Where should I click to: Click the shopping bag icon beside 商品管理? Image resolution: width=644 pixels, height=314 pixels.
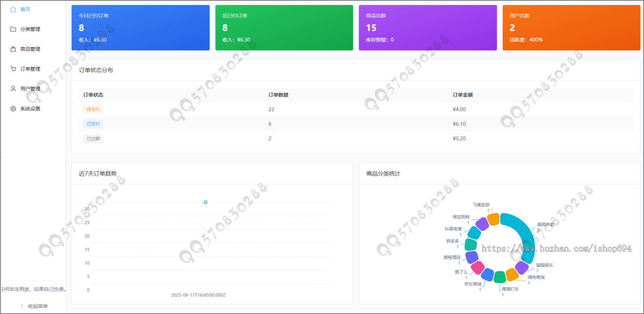[13, 49]
